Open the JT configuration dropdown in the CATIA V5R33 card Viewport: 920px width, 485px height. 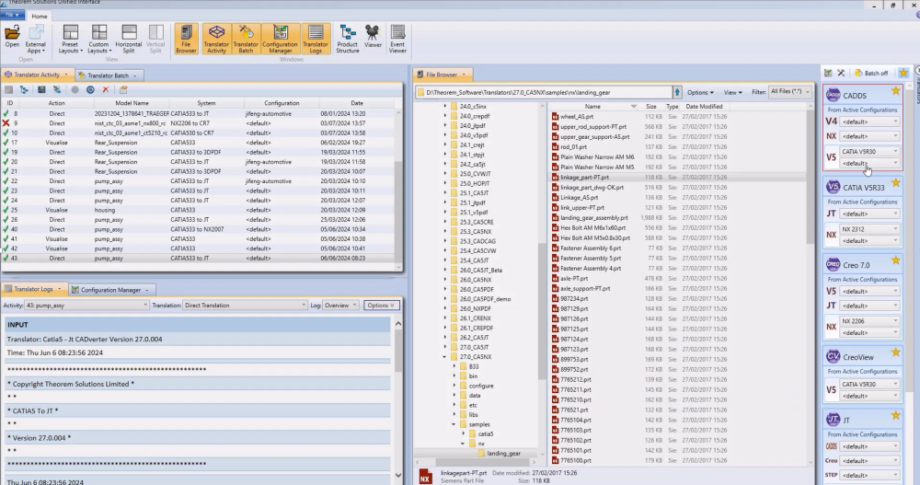870,213
